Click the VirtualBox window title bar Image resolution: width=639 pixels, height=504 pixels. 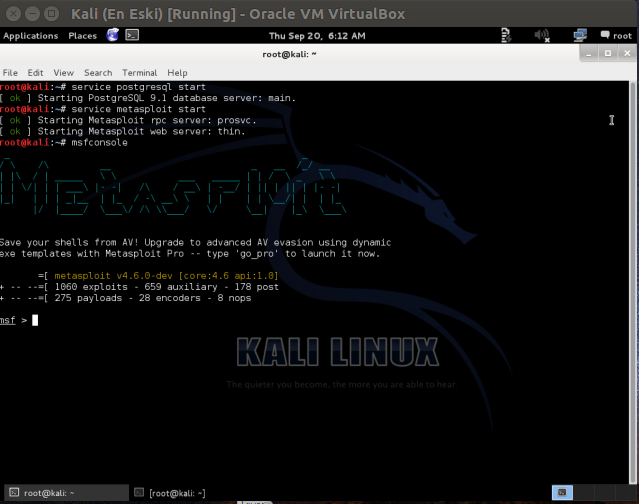tap(320, 13)
